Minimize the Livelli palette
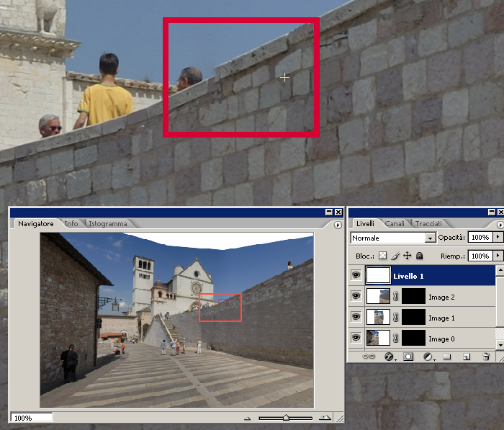The height and width of the screenshot is (430, 504). pyautogui.click(x=492, y=212)
